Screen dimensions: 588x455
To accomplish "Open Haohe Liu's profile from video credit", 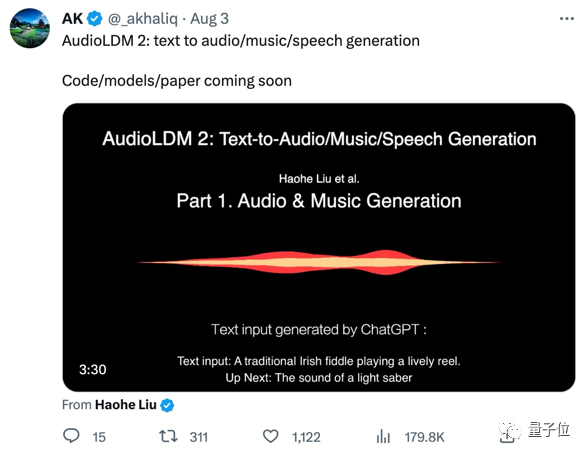I will (x=126, y=405).
